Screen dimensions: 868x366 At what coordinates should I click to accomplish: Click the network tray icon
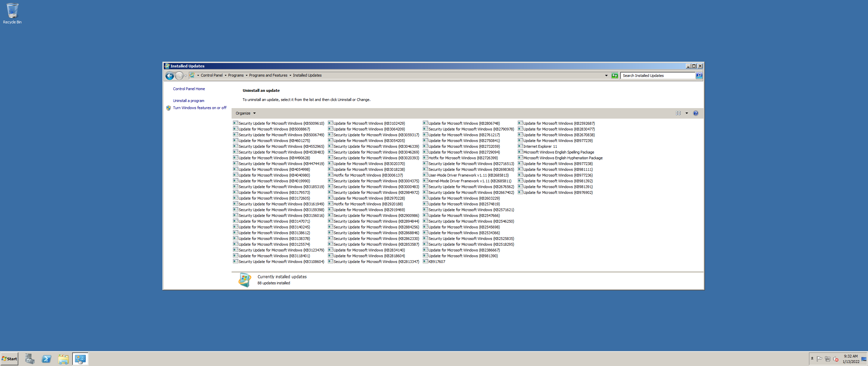pos(828,359)
